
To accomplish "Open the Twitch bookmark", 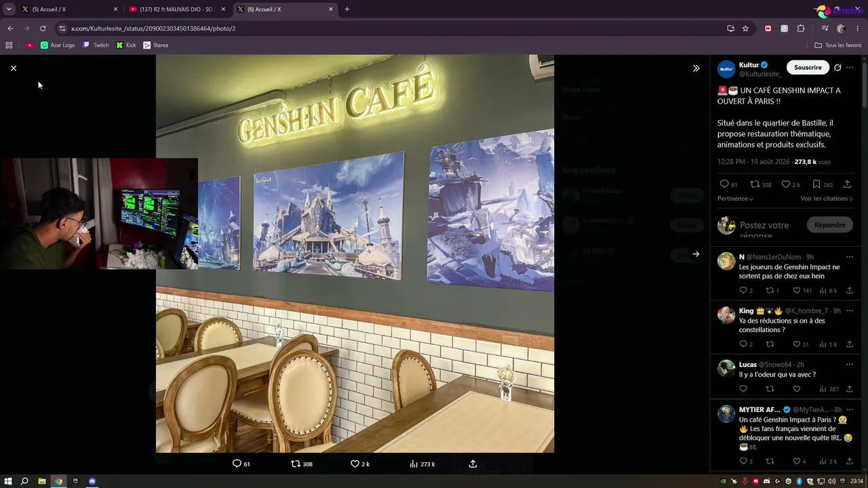I will (x=96, y=45).
